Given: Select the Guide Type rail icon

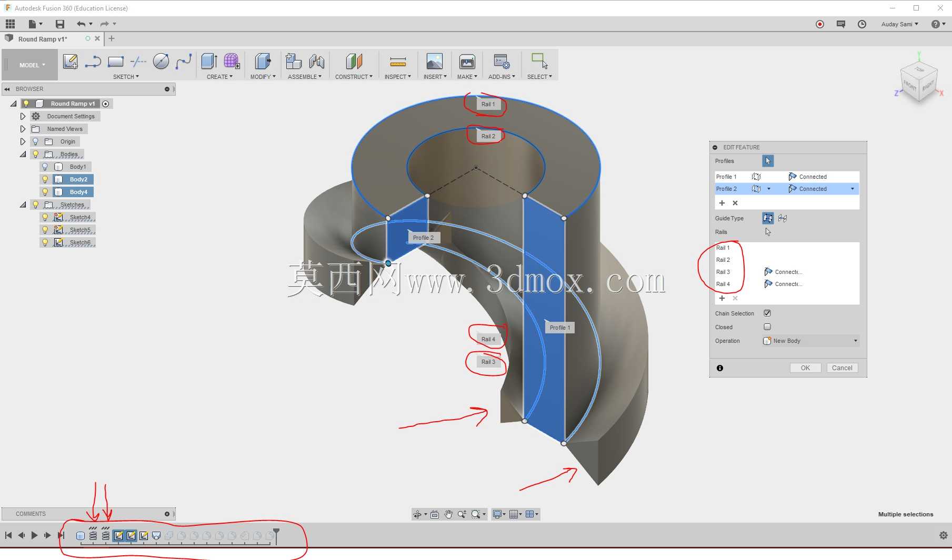Looking at the screenshot, I should pos(768,218).
